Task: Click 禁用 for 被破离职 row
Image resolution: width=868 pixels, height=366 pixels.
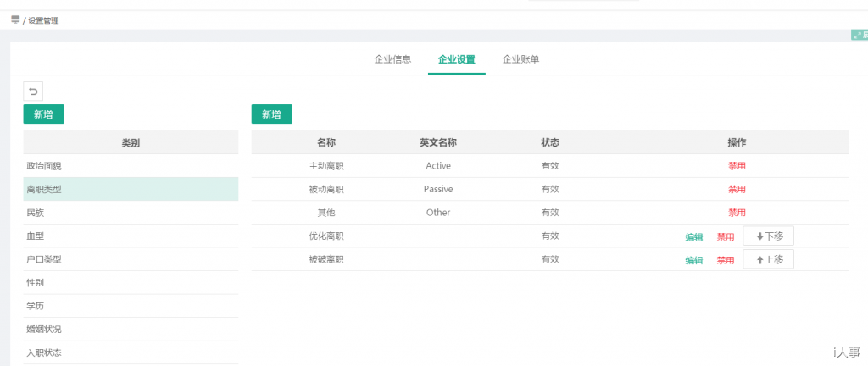Action: 726,260
